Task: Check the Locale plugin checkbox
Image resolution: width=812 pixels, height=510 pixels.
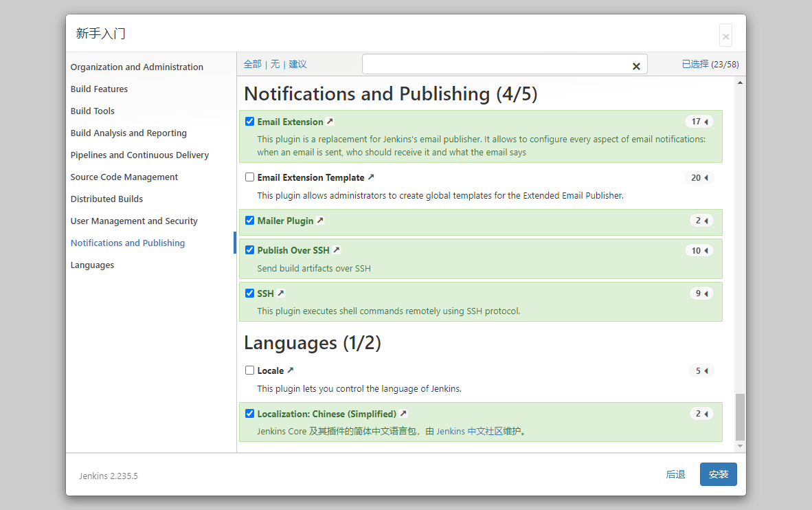Action: [249, 370]
